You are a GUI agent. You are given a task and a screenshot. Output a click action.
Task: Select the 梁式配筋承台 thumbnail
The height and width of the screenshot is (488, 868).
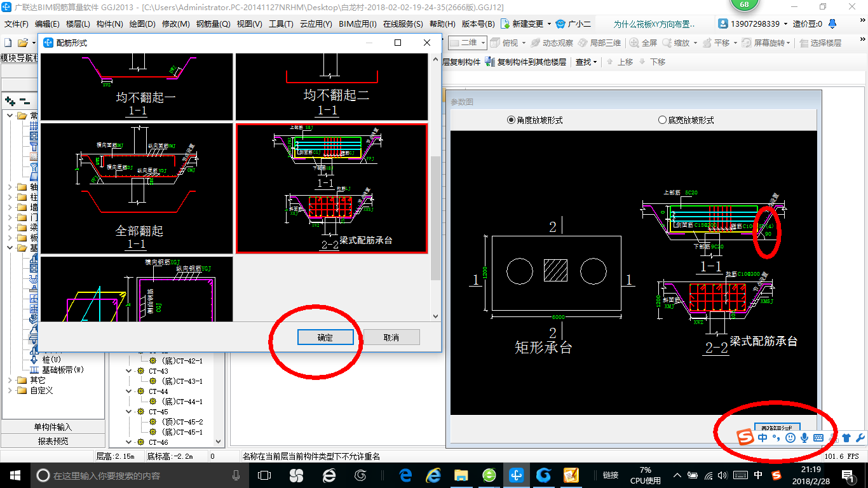pyautogui.click(x=332, y=188)
